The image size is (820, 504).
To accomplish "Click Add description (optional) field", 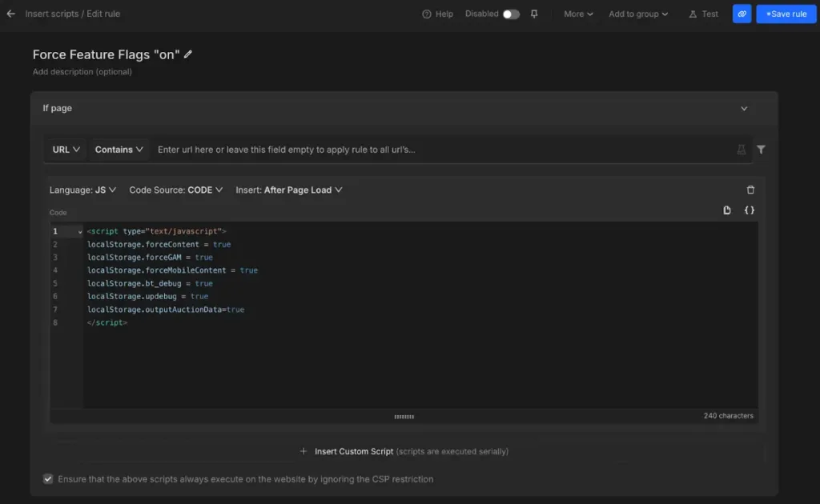I will pyautogui.click(x=82, y=72).
